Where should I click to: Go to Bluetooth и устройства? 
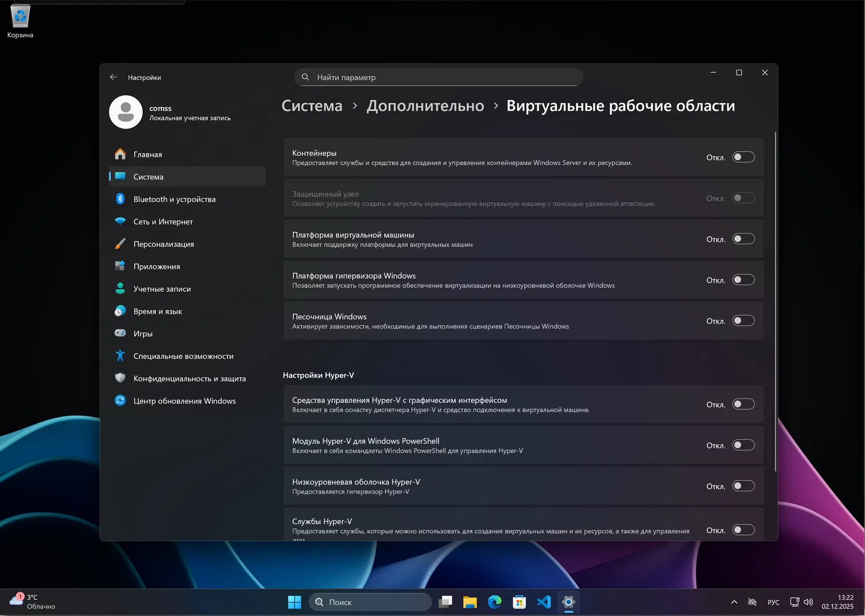pyautogui.click(x=187, y=199)
